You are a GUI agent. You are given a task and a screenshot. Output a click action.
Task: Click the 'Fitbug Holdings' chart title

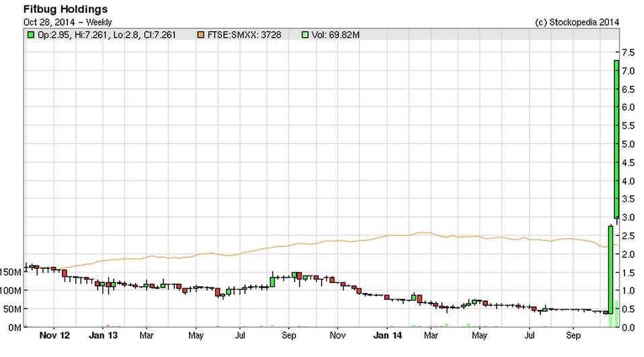65,9
